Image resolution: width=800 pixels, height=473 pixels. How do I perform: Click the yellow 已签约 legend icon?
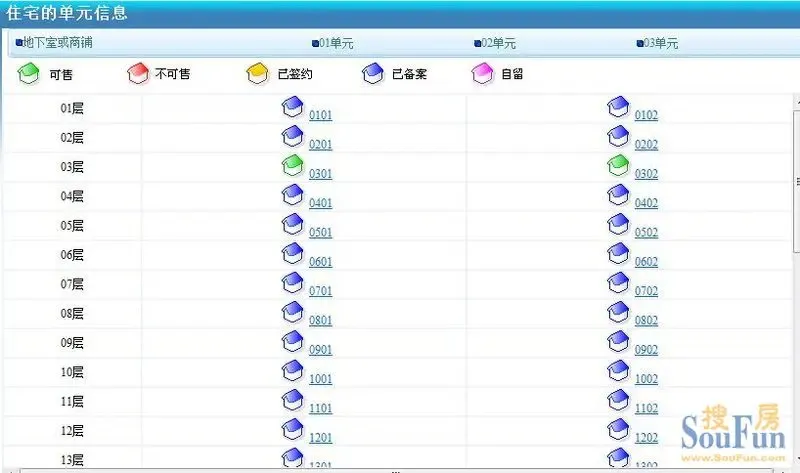[257, 73]
